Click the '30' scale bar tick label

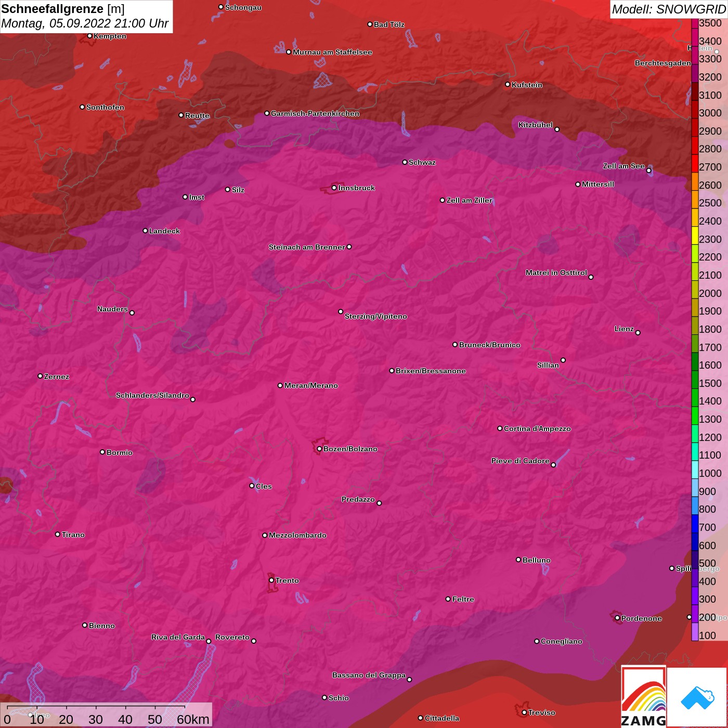click(x=95, y=719)
